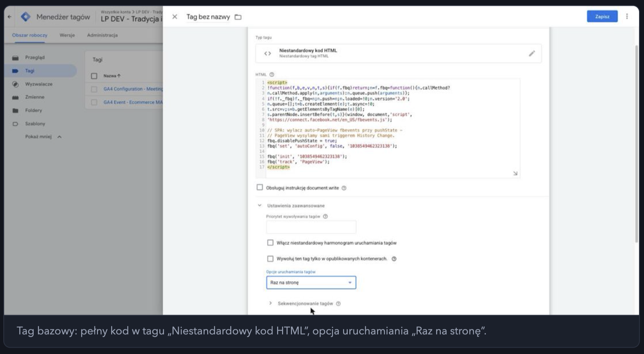
Task: Click help icon next to Sekwencjonowanie tagów
Action: pyautogui.click(x=338, y=304)
